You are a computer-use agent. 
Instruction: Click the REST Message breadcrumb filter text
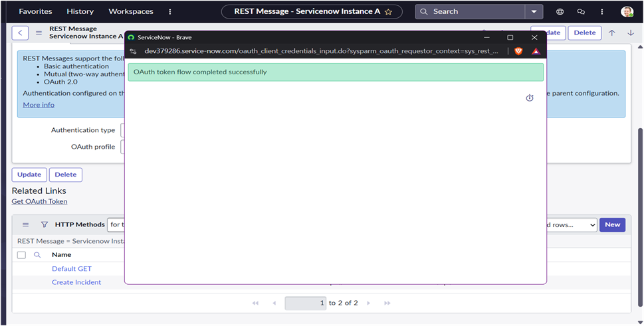70,241
